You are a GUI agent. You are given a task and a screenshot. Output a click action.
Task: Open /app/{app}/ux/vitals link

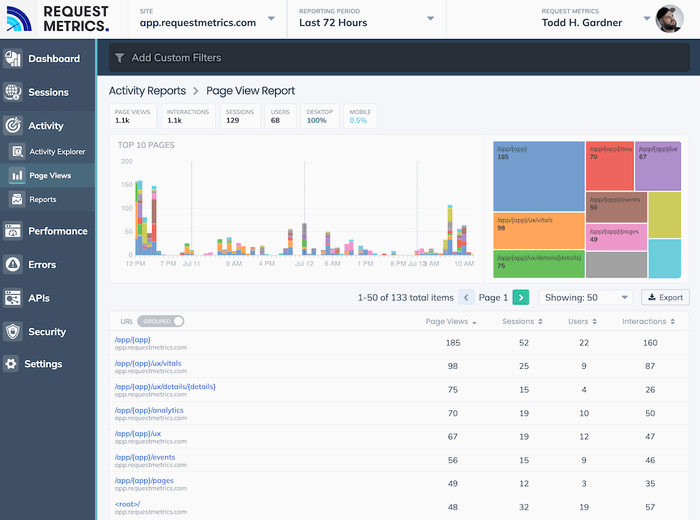pos(148,363)
